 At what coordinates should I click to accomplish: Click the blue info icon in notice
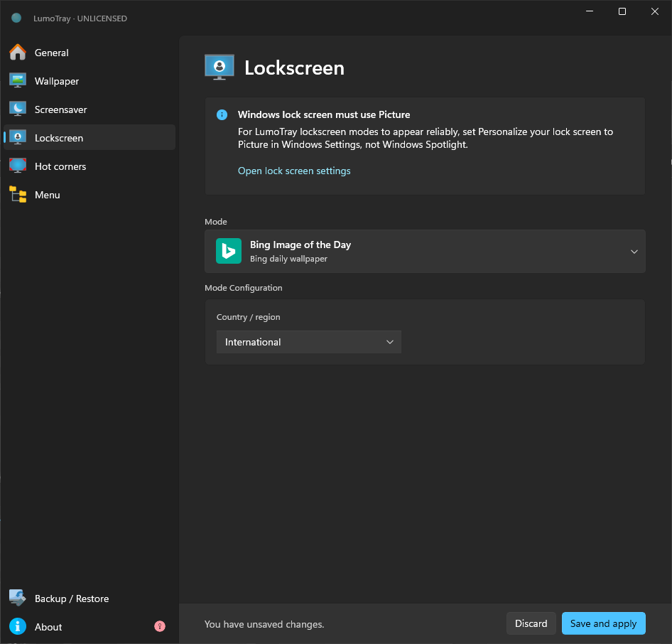pos(222,115)
